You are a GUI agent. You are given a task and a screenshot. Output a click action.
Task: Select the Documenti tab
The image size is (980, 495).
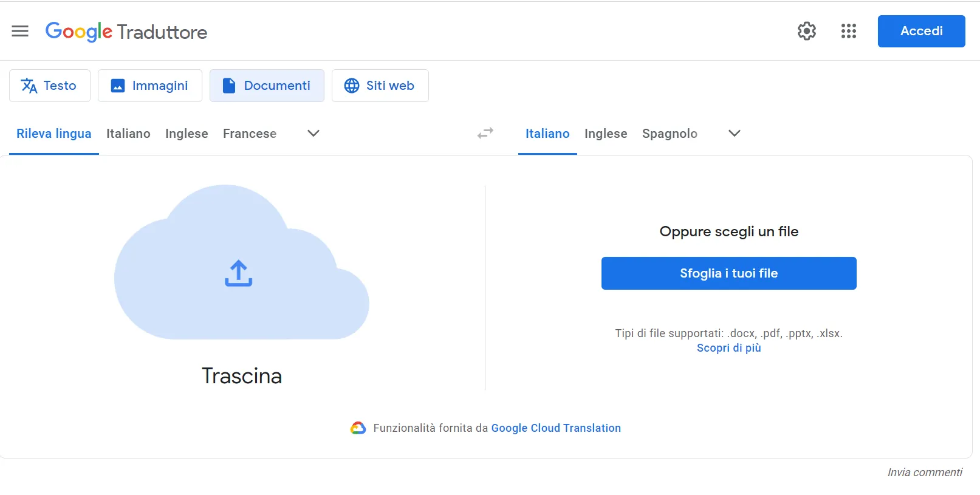pos(267,86)
